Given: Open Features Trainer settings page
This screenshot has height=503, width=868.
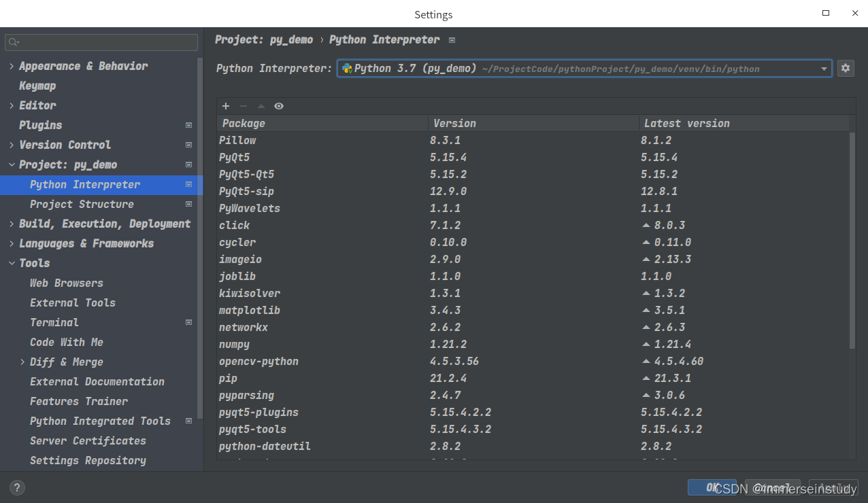Looking at the screenshot, I should 79,401.
